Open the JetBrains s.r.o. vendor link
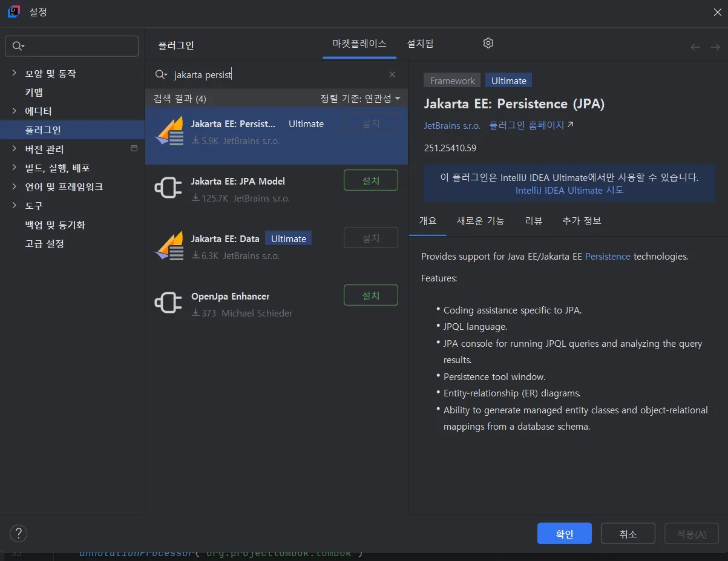Viewport: 728px width, 561px height. pos(452,125)
